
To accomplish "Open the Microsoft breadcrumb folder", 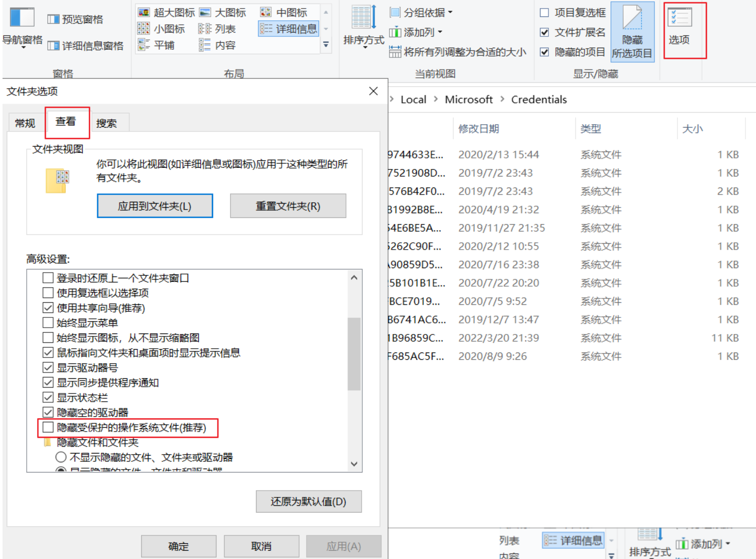I will [x=469, y=99].
